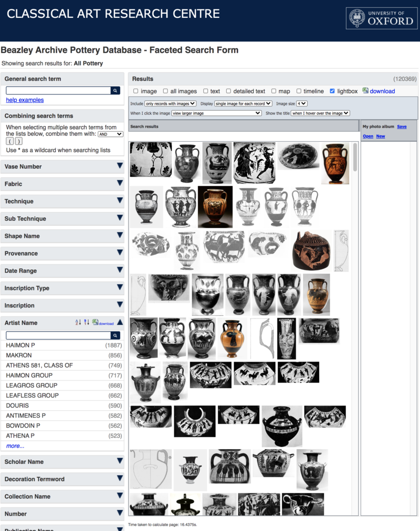Select LEAFLESS GROUP artist entry
This screenshot has width=420, height=531.
[62, 396]
